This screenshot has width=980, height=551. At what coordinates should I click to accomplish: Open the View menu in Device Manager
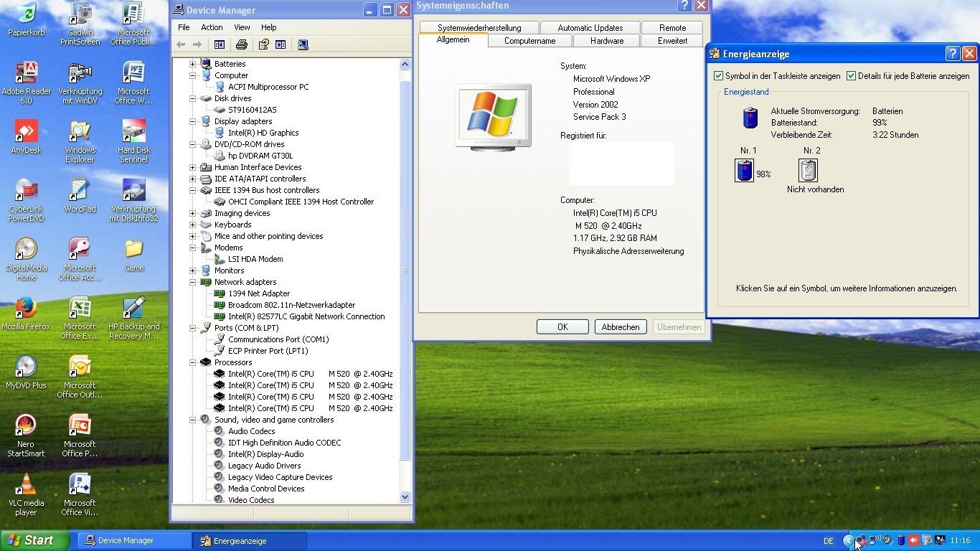point(242,27)
